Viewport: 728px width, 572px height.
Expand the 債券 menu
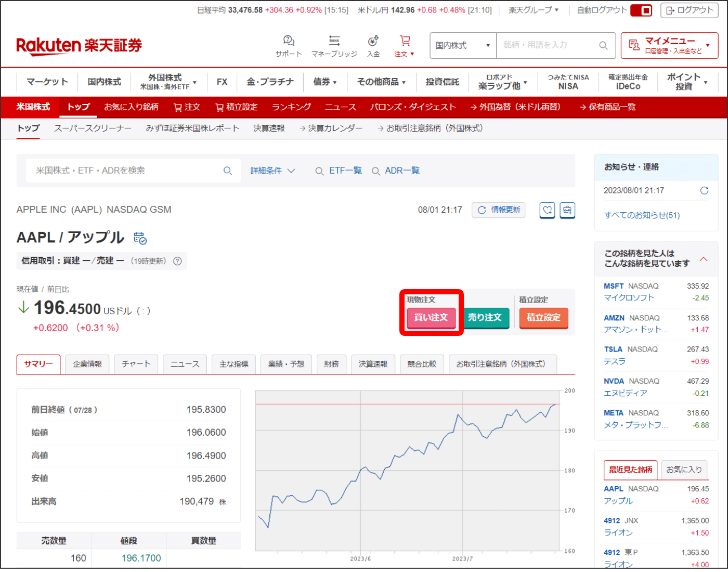pos(325,82)
